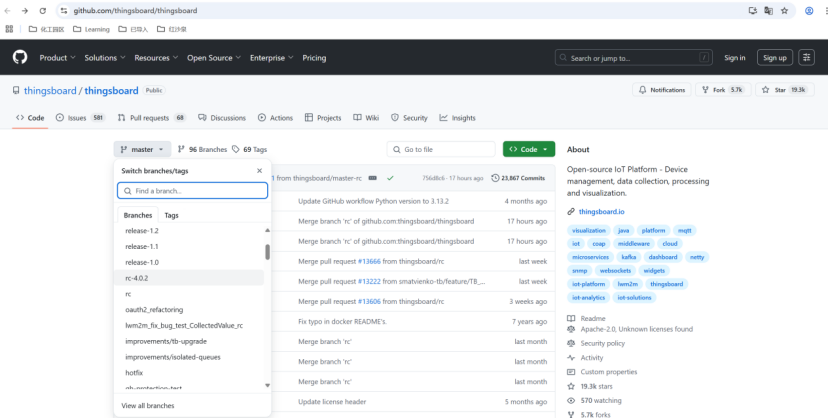This screenshot has height=418, width=828.
Task: Click View all branches link
Action: 148,405
